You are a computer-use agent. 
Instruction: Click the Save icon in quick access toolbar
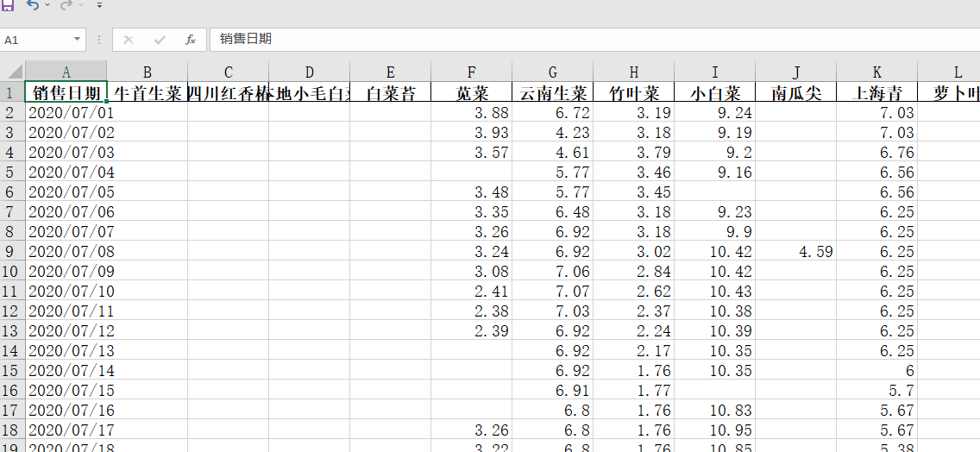pyautogui.click(x=7, y=4)
